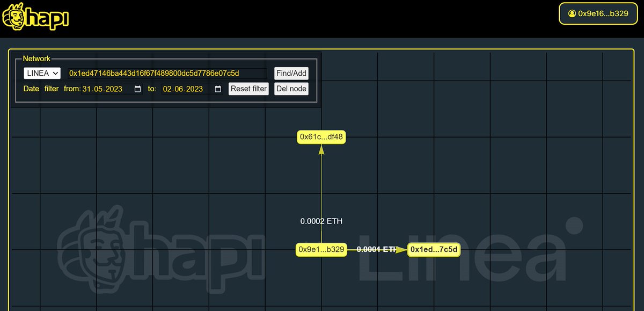
Task: Open the calendar picker for to date
Action: 218,89
